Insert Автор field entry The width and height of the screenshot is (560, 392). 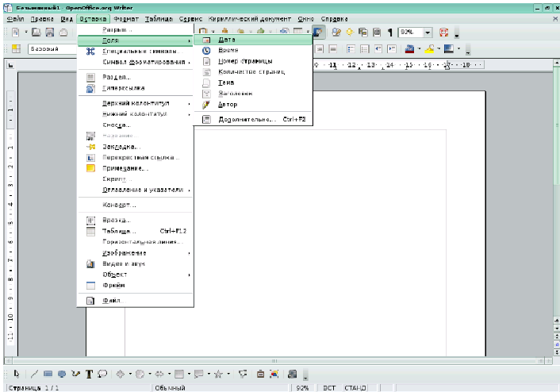point(253,104)
